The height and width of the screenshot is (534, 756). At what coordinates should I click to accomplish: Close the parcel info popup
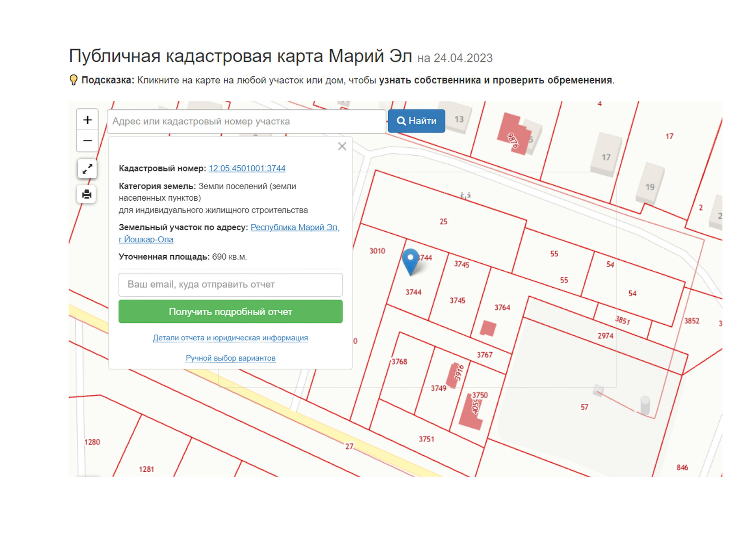coord(342,146)
